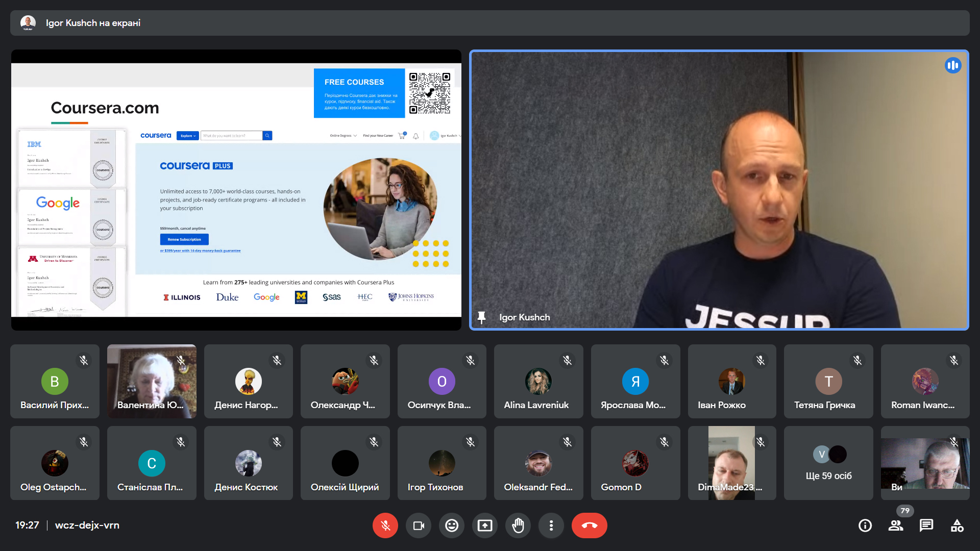Viewport: 980px width, 551px height.
Task: Click Roman Iwanc... avatar picture
Action: click(925, 381)
